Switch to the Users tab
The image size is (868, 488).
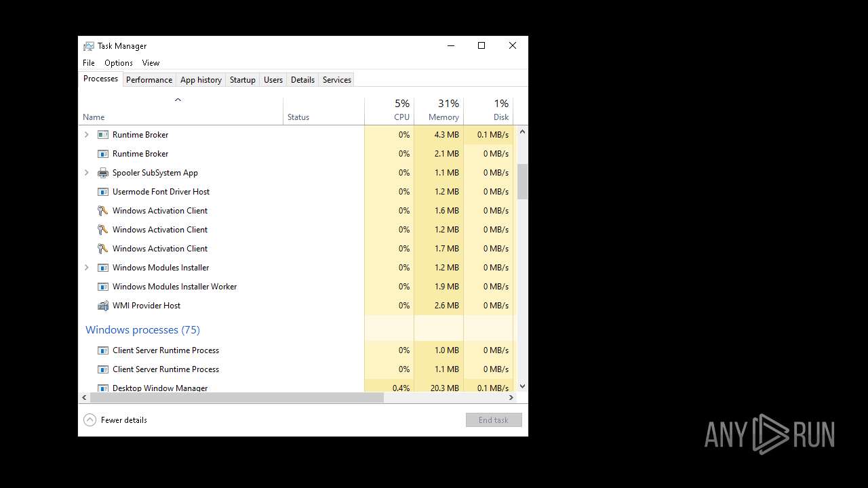(273, 80)
